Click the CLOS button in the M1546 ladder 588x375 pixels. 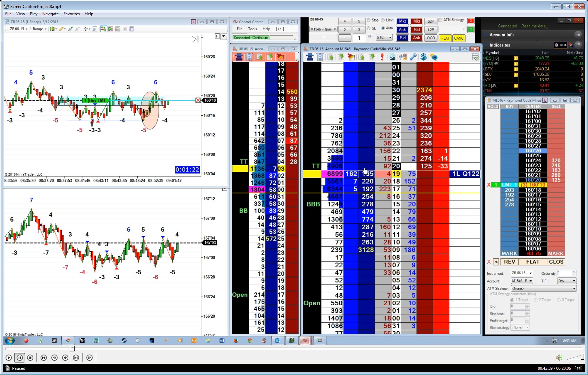click(x=556, y=262)
